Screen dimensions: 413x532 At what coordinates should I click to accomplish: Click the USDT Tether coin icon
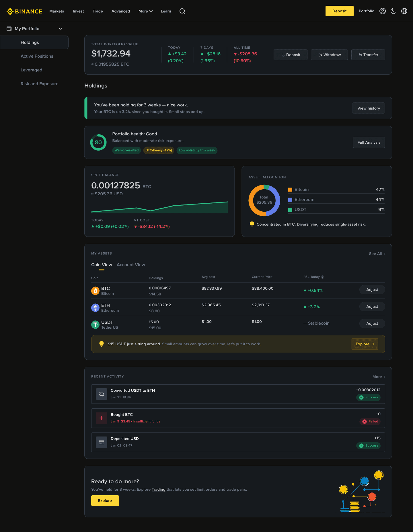(95, 325)
